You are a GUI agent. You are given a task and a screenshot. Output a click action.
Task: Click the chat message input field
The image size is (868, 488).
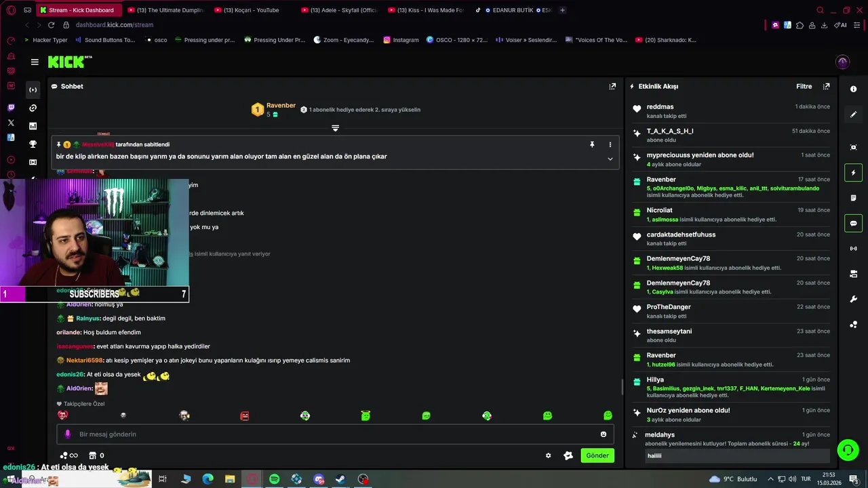pyautogui.click(x=335, y=434)
